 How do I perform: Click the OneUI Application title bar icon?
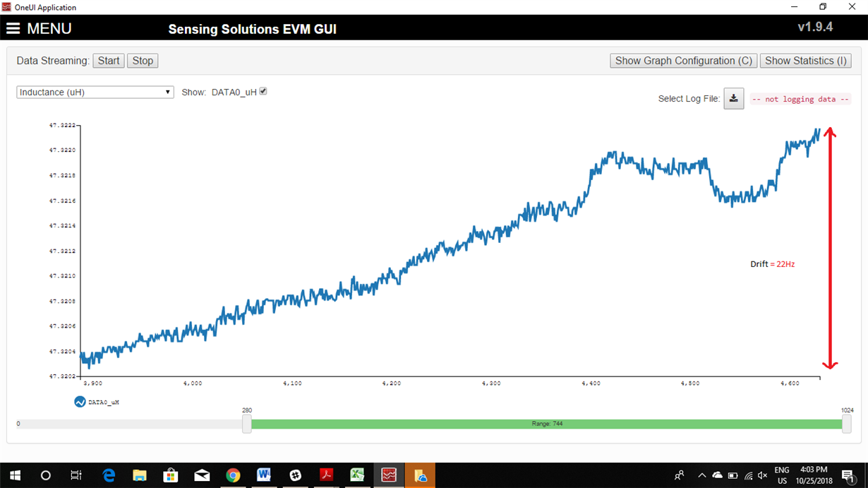click(6, 7)
